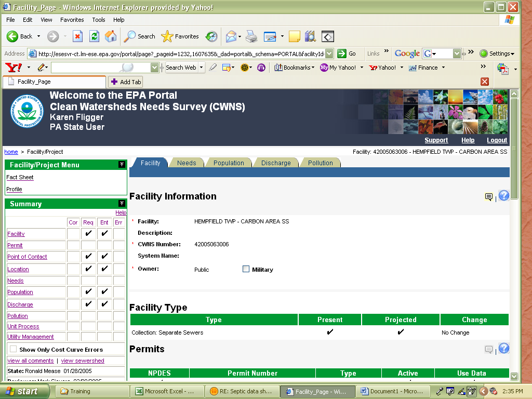The width and height of the screenshot is (532, 399).
Task: Click the Research books icon
Action: point(310,36)
